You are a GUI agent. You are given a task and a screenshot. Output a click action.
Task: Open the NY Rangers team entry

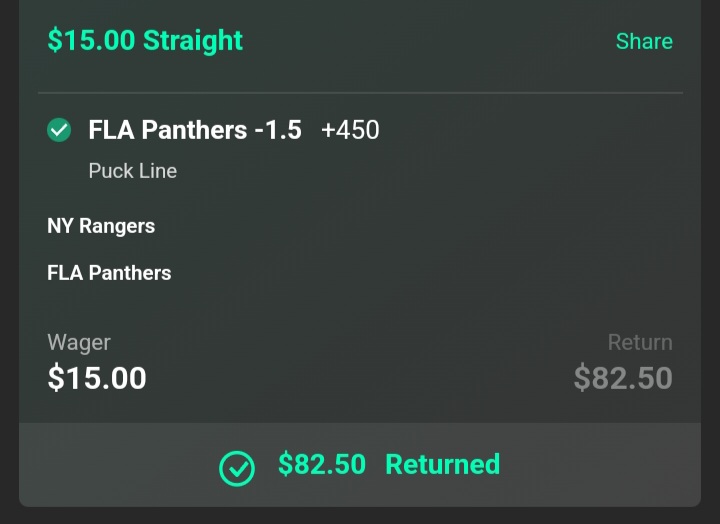pyautogui.click(x=101, y=226)
